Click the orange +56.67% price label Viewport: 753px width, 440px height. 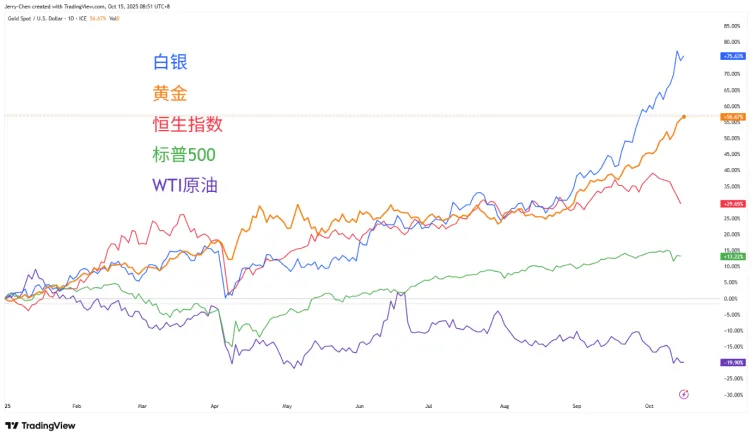pyautogui.click(x=732, y=117)
